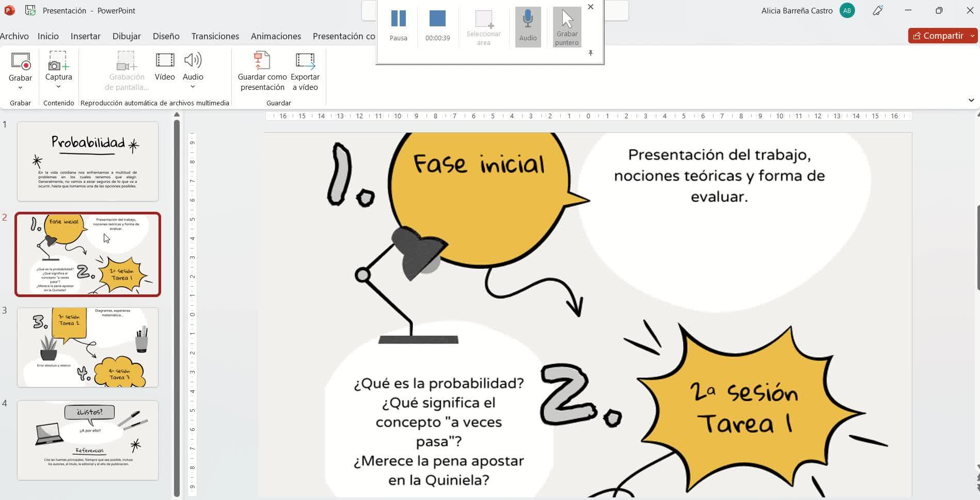980x500 pixels.
Task: Click Guardar como presentación
Action: tap(262, 71)
